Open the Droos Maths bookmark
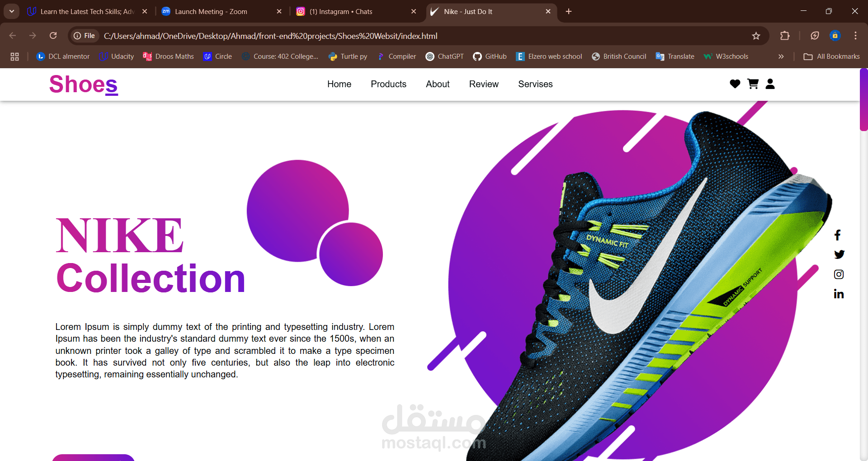The height and width of the screenshot is (461, 868). point(168,56)
